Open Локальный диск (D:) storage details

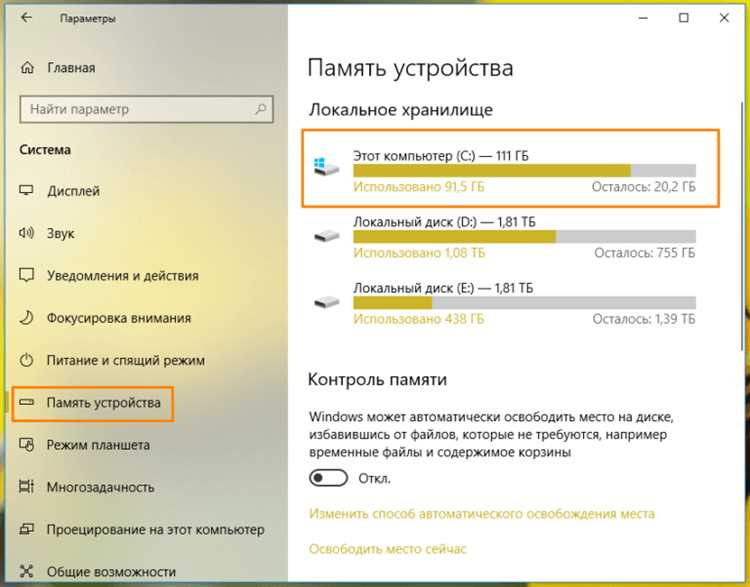tap(505, 237)
